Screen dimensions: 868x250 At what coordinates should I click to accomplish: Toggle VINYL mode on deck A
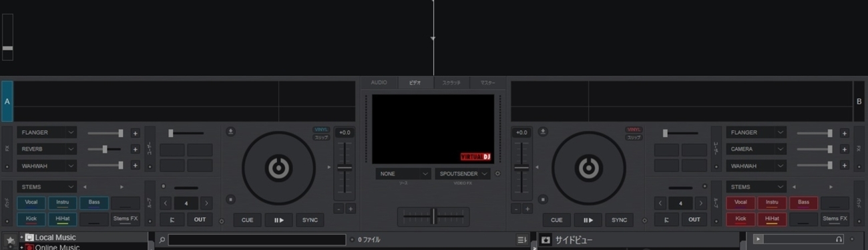tap(321, 130)
